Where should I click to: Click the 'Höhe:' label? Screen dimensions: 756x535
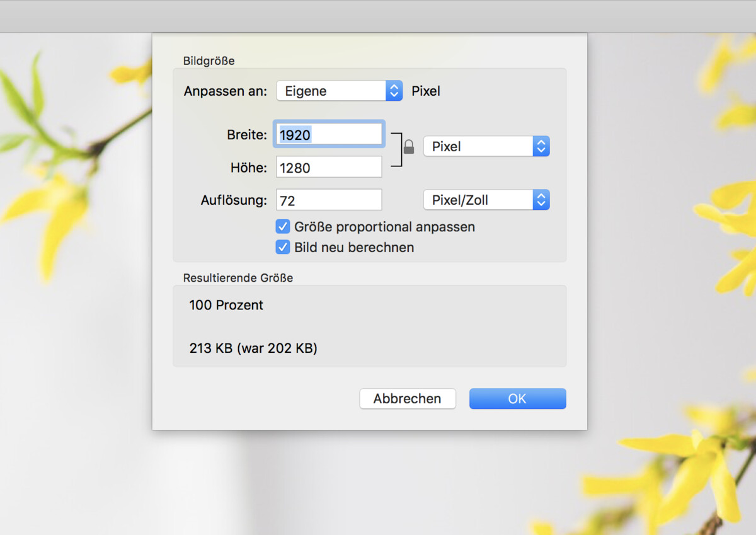(x=249, y=168)
